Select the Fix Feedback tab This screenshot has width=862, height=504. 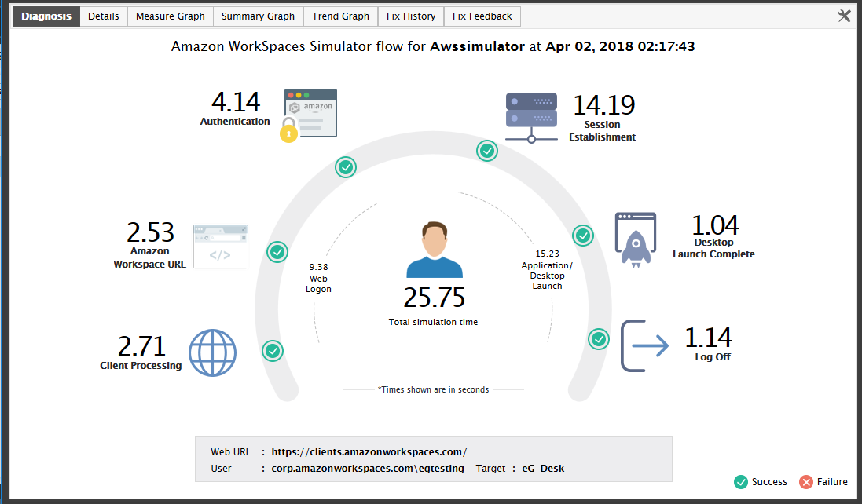[x=482, y=16]
